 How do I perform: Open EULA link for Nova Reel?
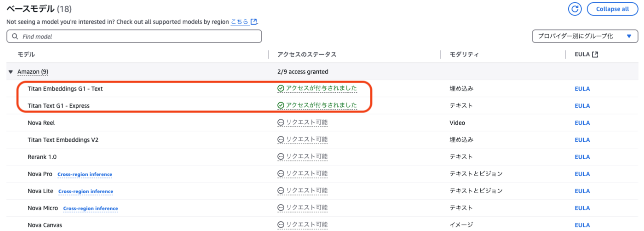tap(582, 123)
